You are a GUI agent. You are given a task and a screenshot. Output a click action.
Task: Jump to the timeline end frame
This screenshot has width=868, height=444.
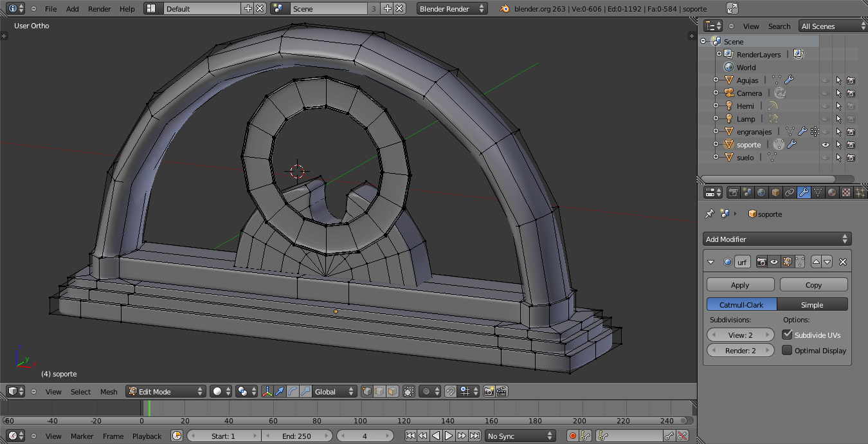point(475,436)
